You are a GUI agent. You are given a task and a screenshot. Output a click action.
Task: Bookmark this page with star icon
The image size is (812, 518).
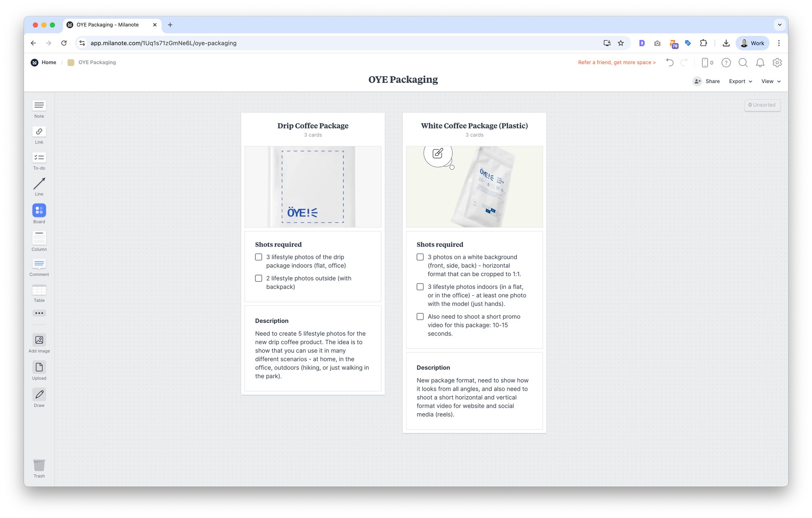[x=621, y=43]
